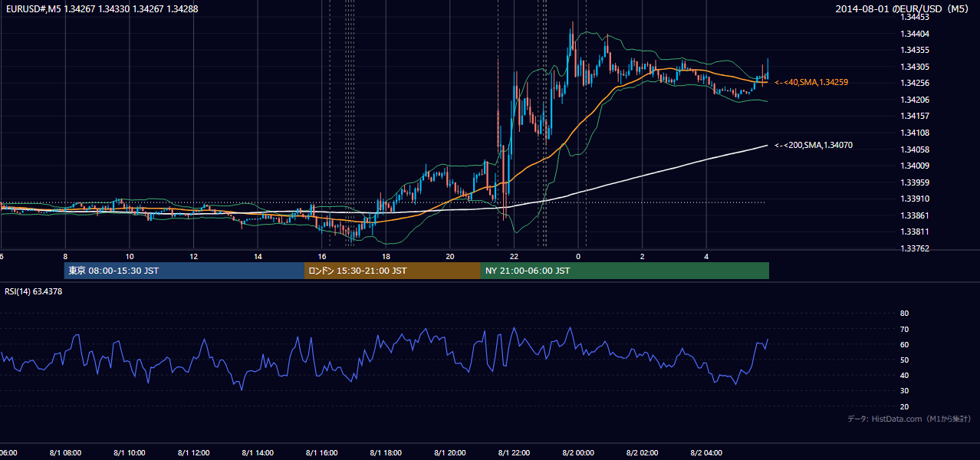Click the RSI(14) 63.4378 indicator label
Screen dimensions: 980x460
click(34, 291)
